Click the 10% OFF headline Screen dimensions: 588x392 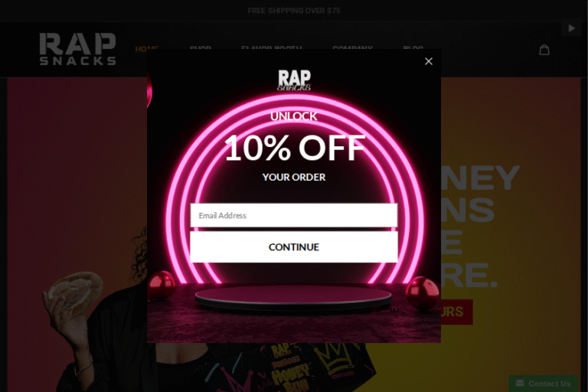(294, 148)
